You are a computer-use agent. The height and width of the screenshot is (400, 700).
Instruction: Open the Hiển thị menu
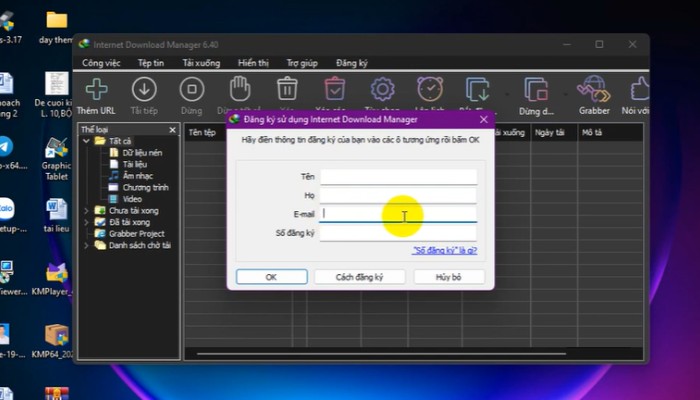click(x=253, y=63)
